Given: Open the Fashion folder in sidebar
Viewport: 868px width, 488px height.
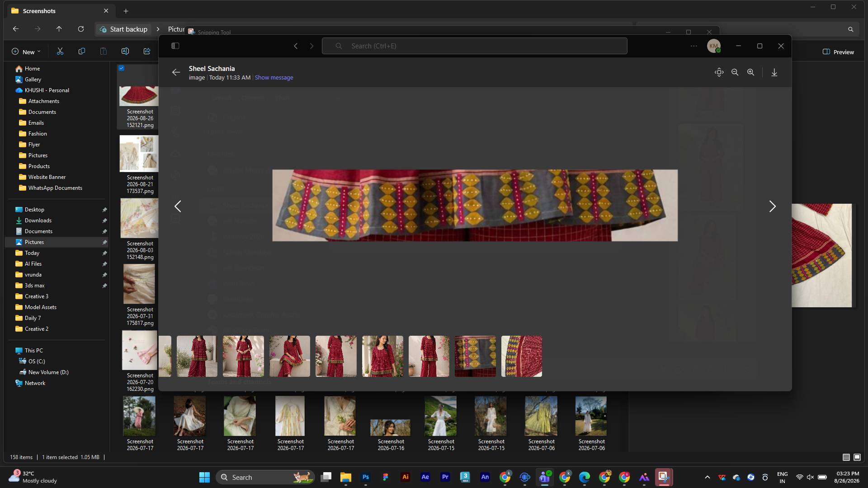Looking at the screenshot, I should click(38, 134).
